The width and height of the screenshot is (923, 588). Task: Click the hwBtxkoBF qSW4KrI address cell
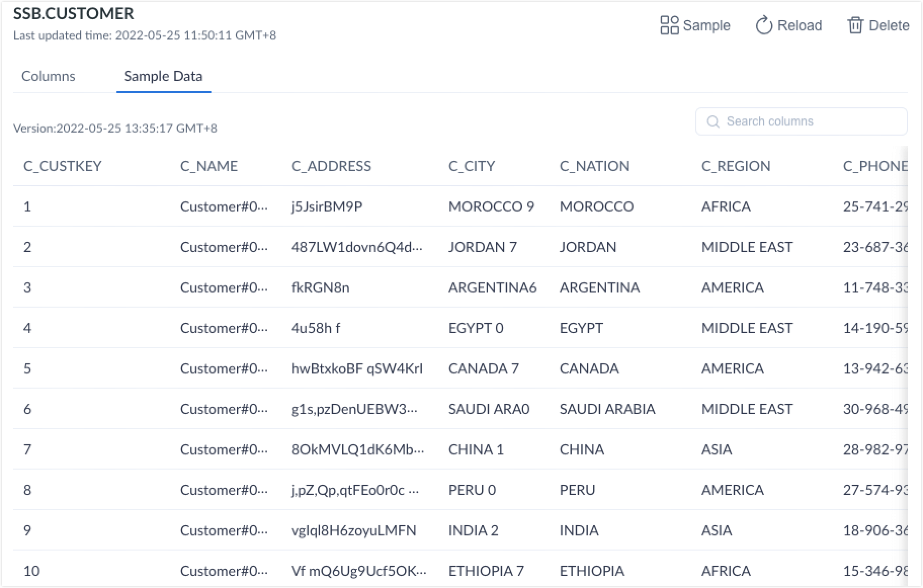357,368
